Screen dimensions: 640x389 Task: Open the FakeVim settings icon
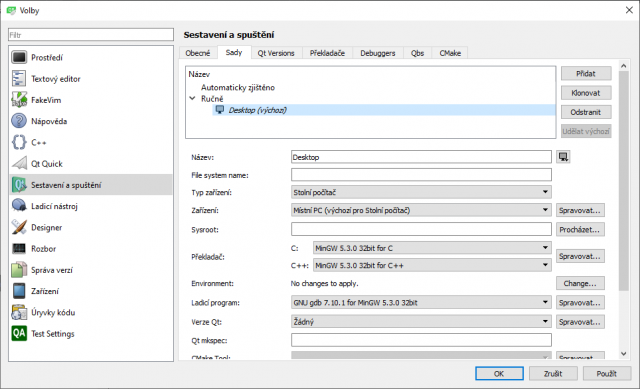coord(19,100)
